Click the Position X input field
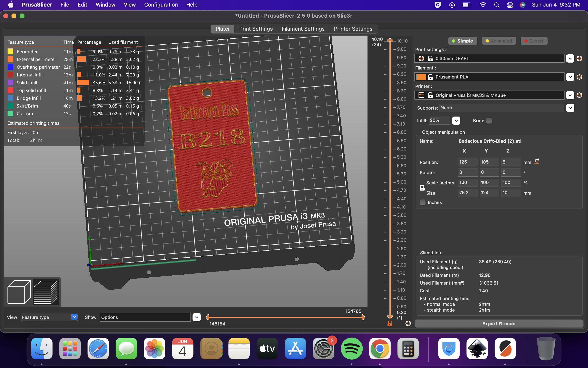Image resolution: width=588 pixels, height=368 pixels. [468, 162]
